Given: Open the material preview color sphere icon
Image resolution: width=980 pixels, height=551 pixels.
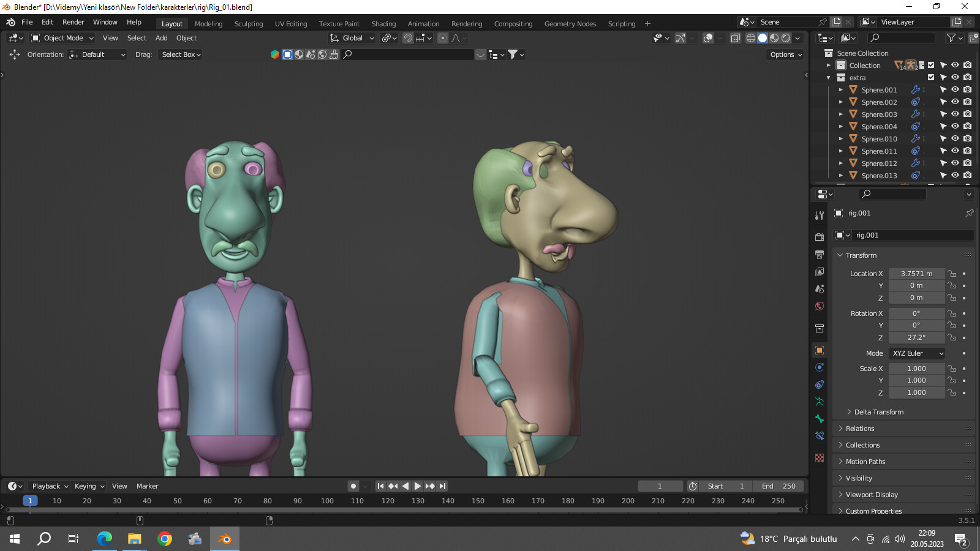Looking at the screenshot, I should click(x=274, y=54).
